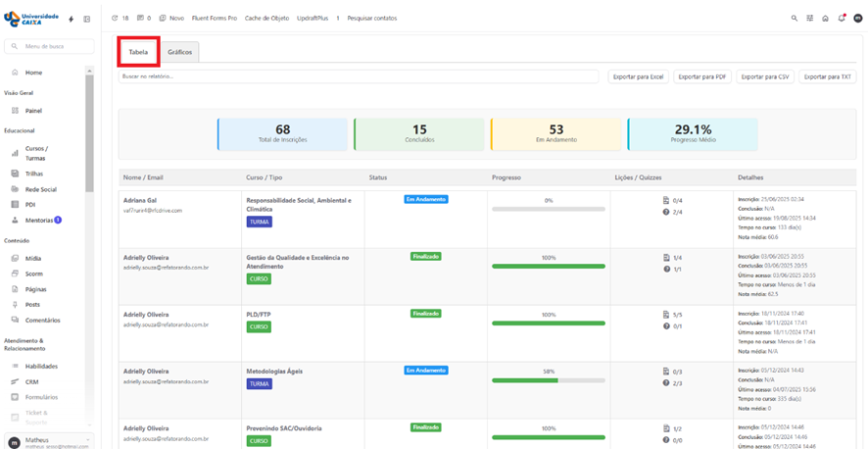Open the user avatar in top-right corner
The height and width of the screenshot is (449, 868).
(x=857, y=18)
